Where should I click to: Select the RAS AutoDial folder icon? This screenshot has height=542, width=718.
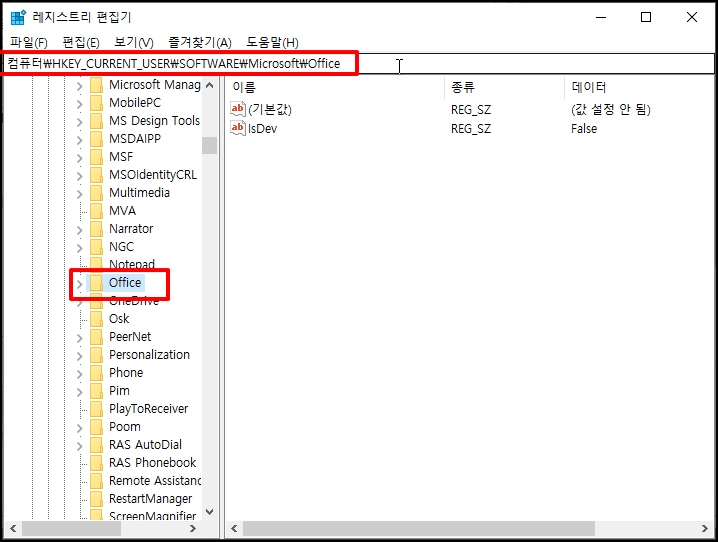[x=96, y=445]
